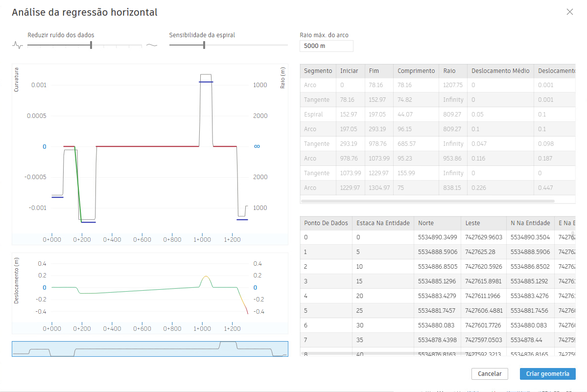Select the Tangente row starting at 293.19
Image resolution: width=587 pixels, height=392 pixels.
[x=438, y=143]
